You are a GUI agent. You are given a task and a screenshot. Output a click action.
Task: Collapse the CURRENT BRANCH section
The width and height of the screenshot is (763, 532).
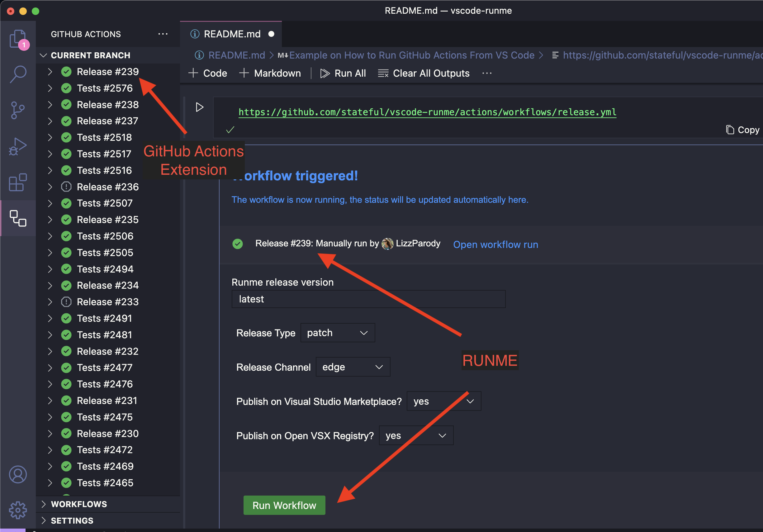[108, 55]
